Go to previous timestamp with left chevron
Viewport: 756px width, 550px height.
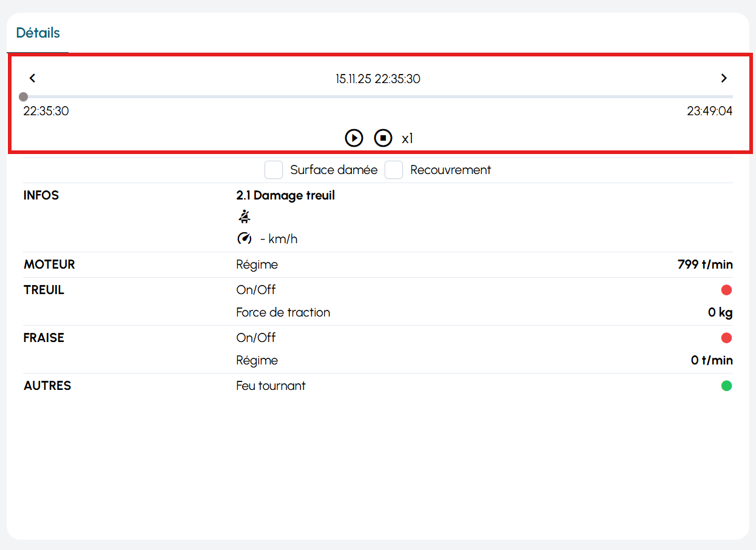pos(33,78)
